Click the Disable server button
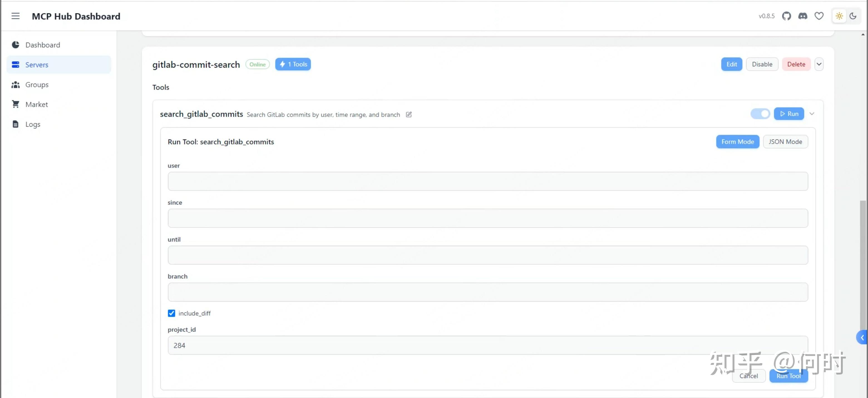Viewport: 868px width, 398px height. coord(762,64)
